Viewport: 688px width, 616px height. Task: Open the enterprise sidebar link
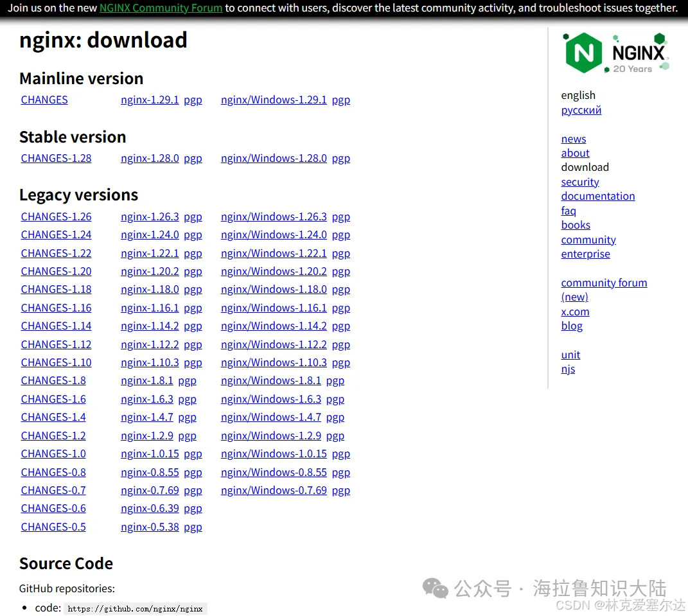pos(585,254)
